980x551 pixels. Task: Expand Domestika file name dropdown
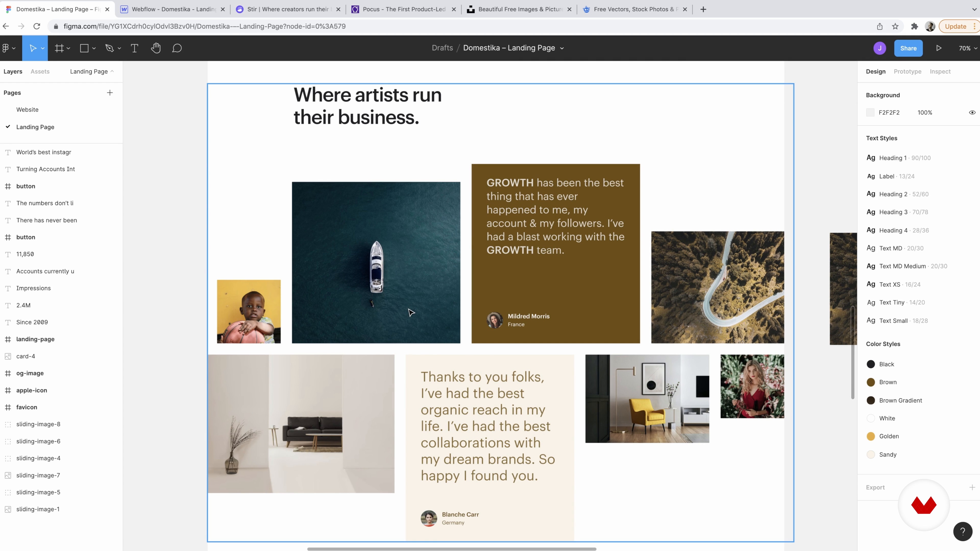562,48
